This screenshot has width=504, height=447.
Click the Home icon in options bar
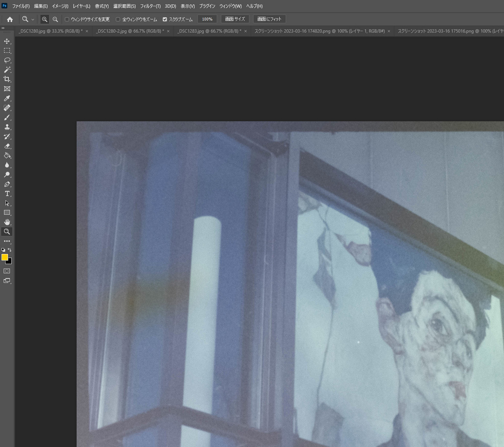click(x=10, y=19)
